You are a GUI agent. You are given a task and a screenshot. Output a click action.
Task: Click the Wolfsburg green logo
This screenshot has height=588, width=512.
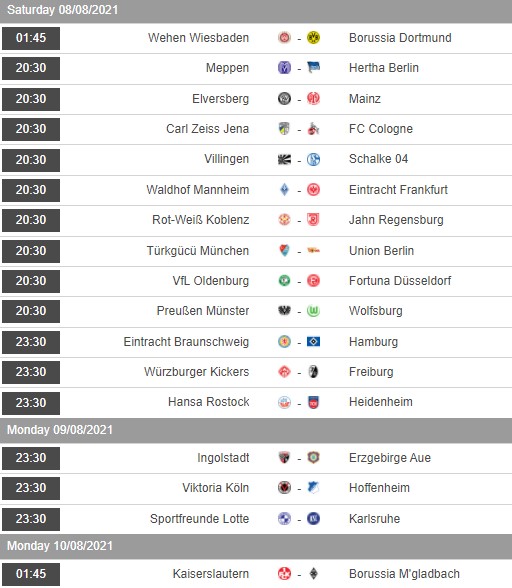[x=313, y=311]
